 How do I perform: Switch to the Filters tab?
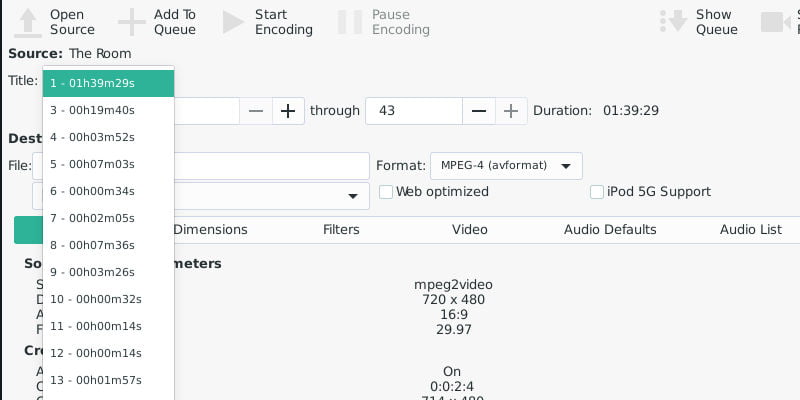pyautogui.click(x=341, y=230)
